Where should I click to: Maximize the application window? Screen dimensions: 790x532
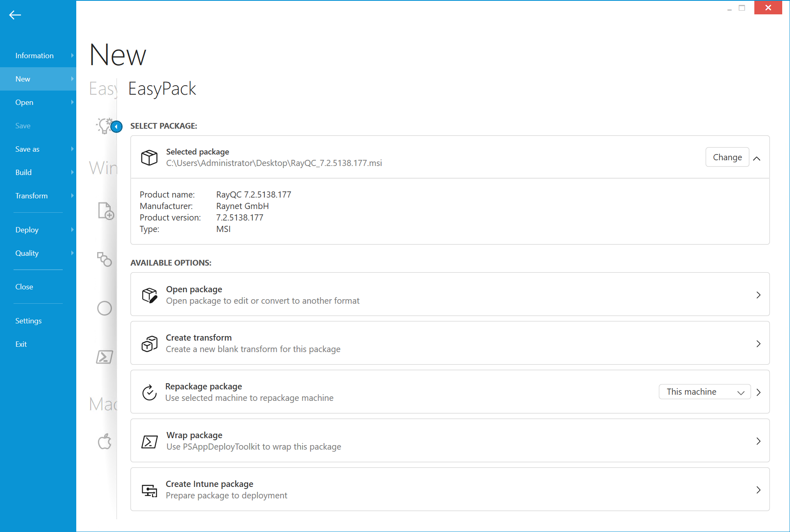tap(742, 8)
